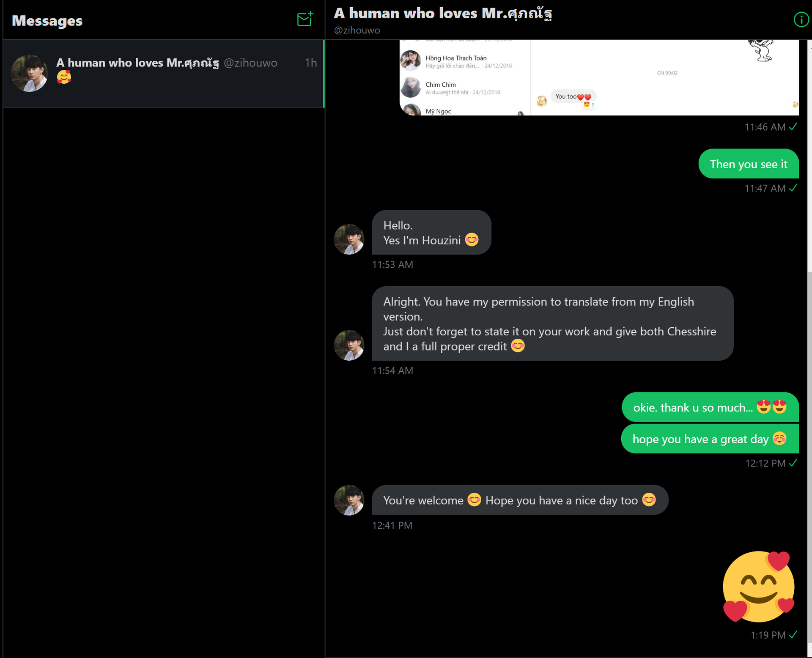Select the translate permission message bubble
Screen dimensions: 812x658
coord(552,324)
